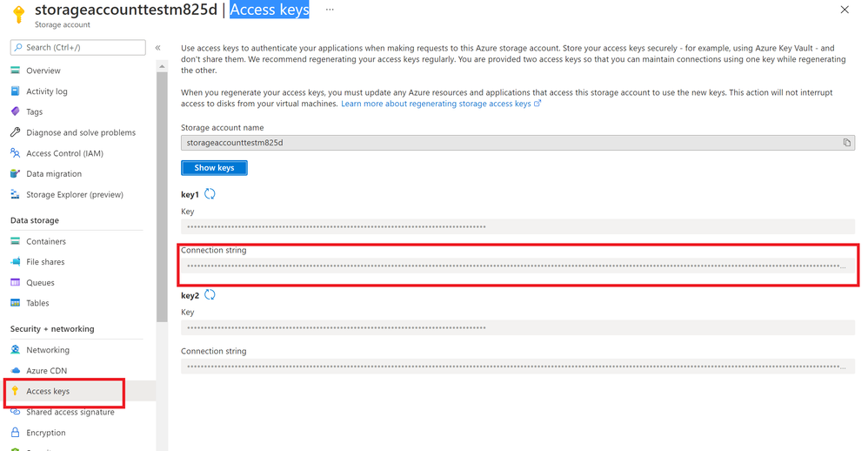Image resolution: width=868 pixels, height=451 pixels.
Task: Open Diagnose and solve problems
Action: (x=81, y=132)
